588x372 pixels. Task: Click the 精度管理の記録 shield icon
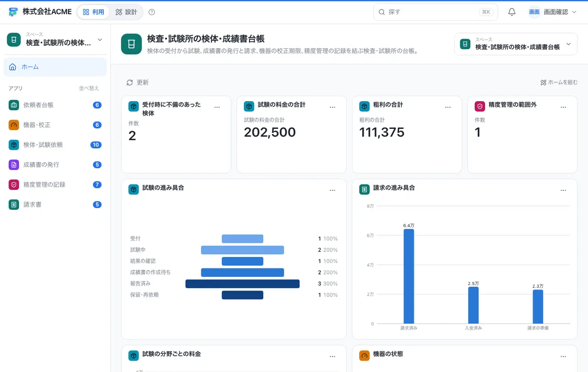[x=14, y=184]
